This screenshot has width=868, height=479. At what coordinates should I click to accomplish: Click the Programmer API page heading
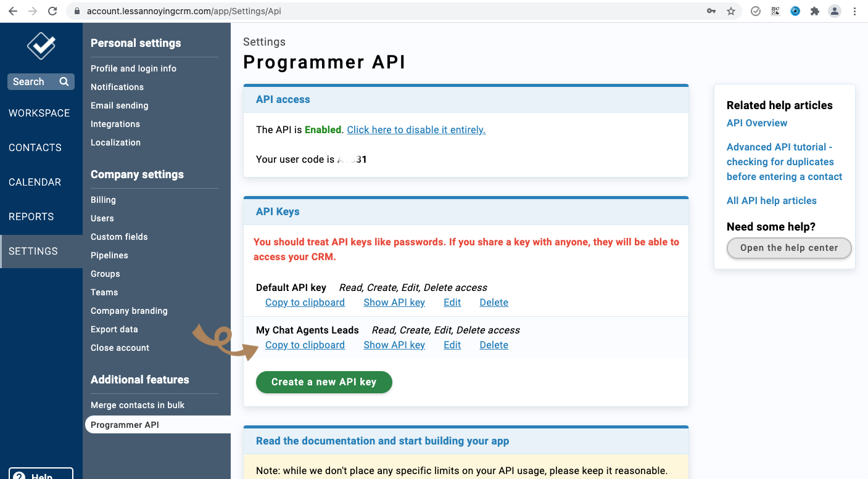point(324,62)
